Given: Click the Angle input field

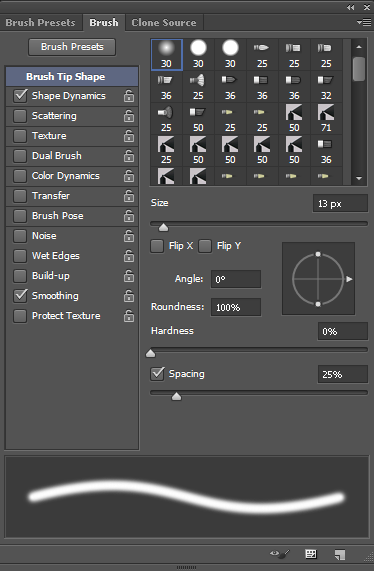Looking at the screenshot, I should tap(236, 280).
